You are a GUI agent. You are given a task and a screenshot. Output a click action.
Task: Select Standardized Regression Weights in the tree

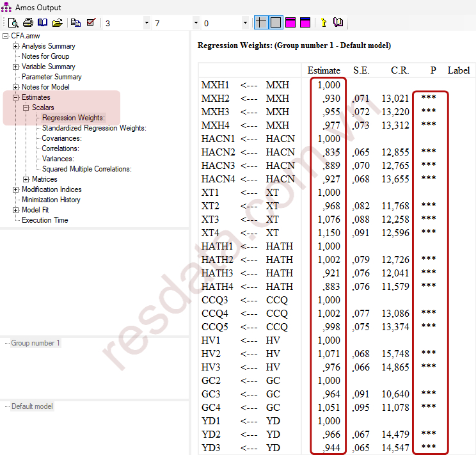pyautogui.click(x=94, y=128)
